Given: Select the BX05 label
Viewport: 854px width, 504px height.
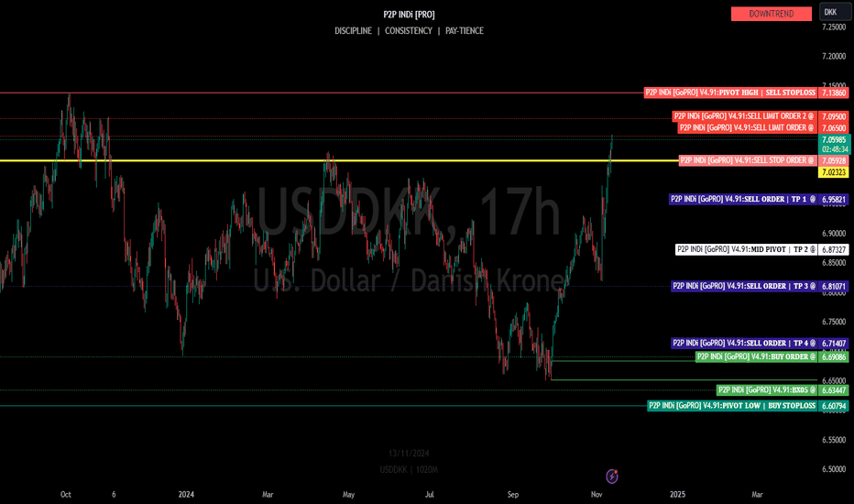Looking at the screenshot, I should point(767,389).
